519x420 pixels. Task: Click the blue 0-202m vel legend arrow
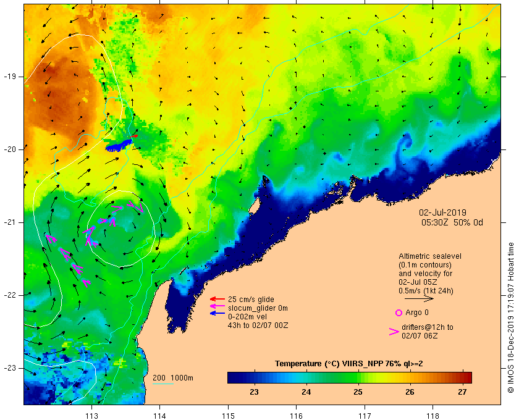(217, 313)
